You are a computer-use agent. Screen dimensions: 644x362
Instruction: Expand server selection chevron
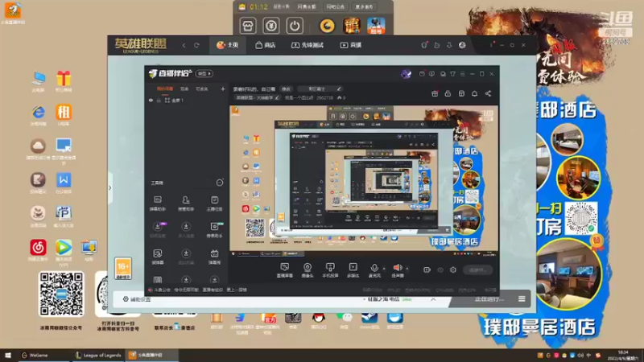click(x=433, y=299)
